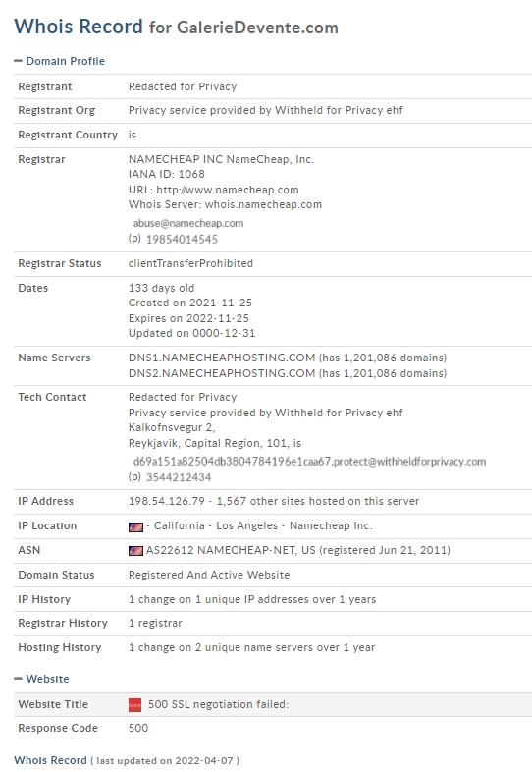
Task: Click the DNS2.NAMECHEAPHOSTING.COM name server
Action: 222,373
